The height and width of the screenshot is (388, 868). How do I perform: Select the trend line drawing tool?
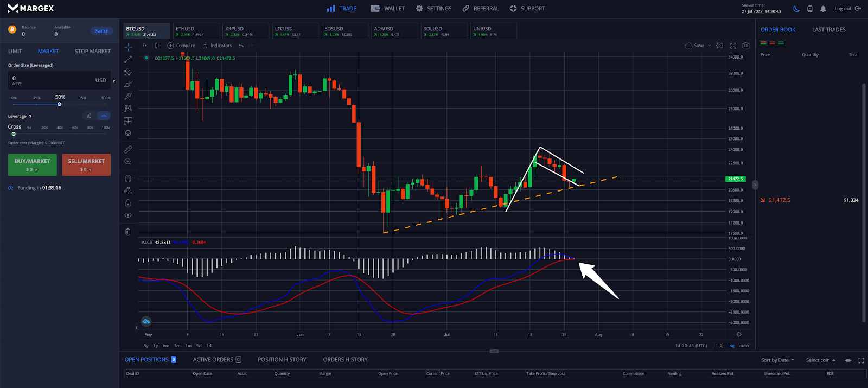click(x=128, y=59)
